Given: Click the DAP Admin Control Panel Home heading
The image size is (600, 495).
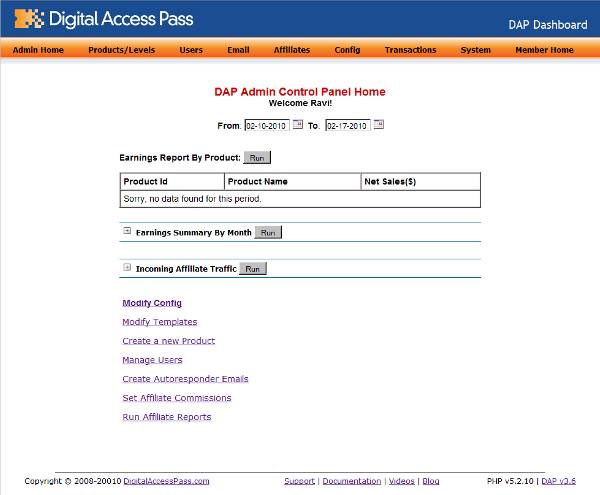Looking at the screenshot, I should pos(300,92).
